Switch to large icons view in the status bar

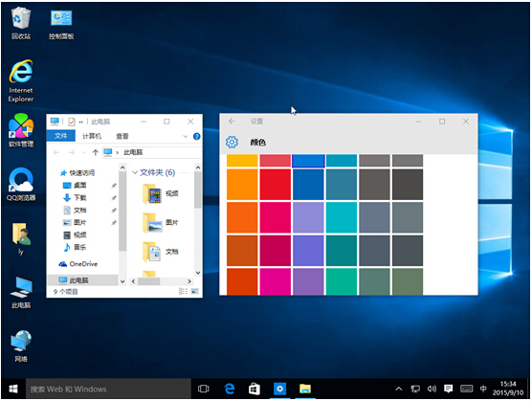(x=195, y=292)
